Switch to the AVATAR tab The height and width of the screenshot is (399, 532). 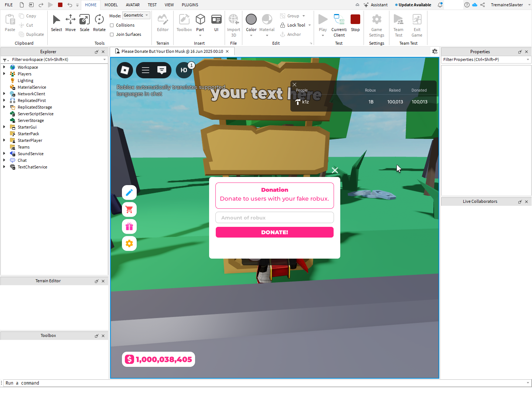[133, 5]
